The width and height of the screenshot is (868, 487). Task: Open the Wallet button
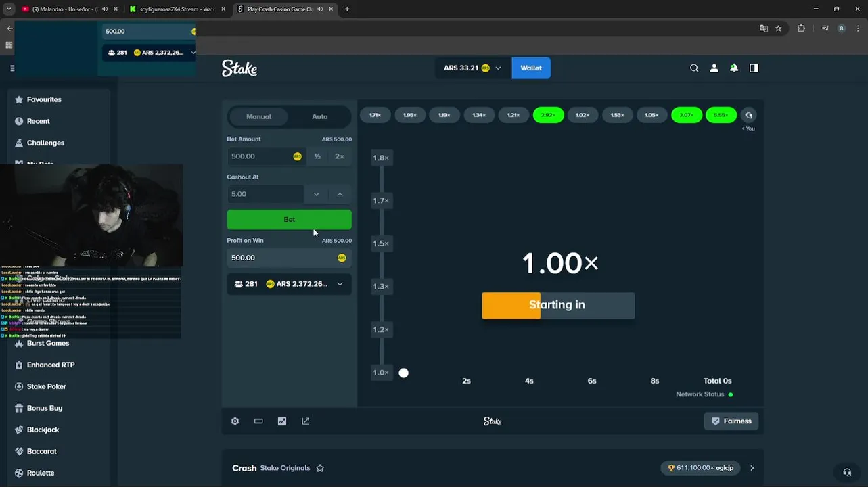[531, 68]
